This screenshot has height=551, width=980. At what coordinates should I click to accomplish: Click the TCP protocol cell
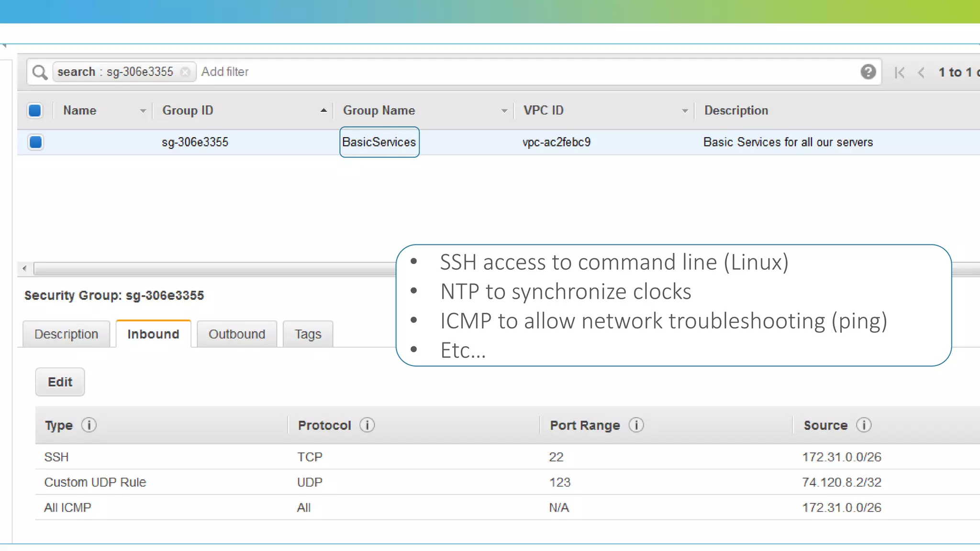(x=310, y=457)
